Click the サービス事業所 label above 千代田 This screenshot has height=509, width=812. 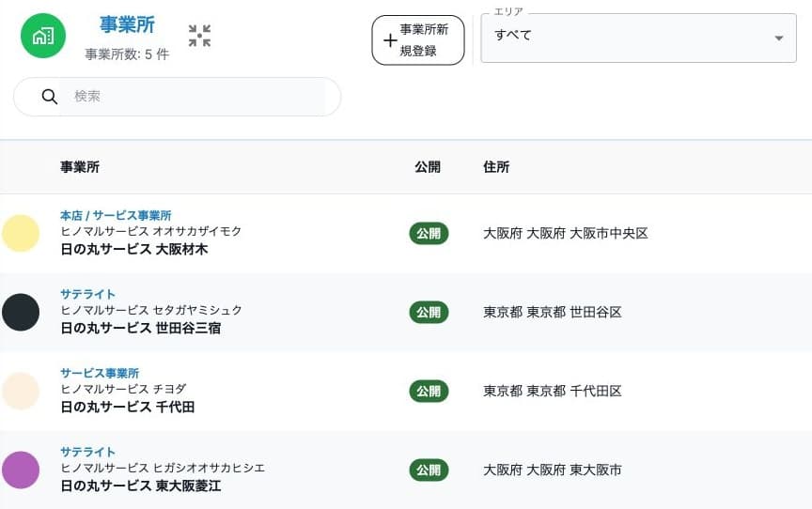coord(100,373)
